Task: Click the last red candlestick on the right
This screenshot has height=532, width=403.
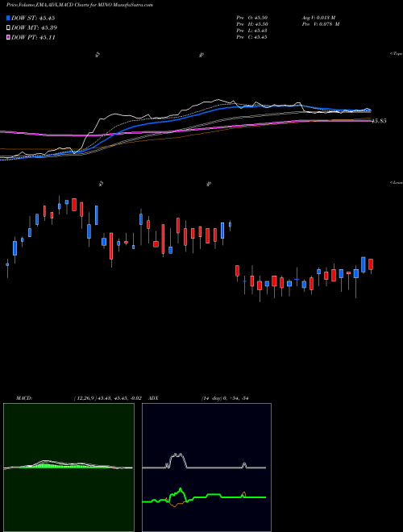Action: pyautogui.click(x=371, y=264)
